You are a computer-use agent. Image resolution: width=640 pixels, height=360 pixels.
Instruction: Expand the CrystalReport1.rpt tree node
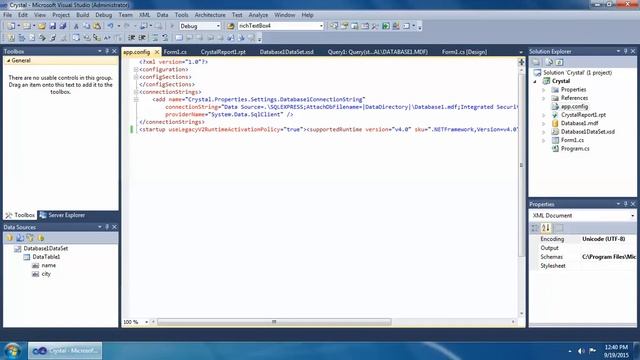pos(544,115)
